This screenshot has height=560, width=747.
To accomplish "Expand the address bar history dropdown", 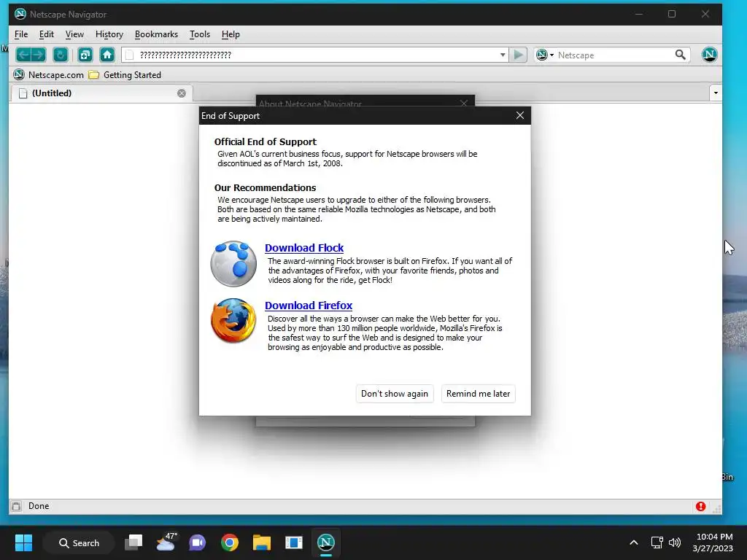I will pyautogui.click(x=503, y=55).
